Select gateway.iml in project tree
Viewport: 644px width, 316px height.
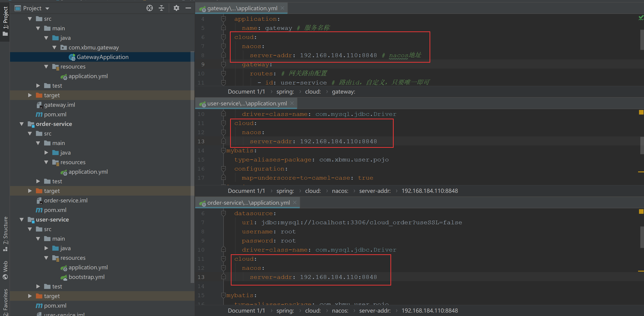click(59, 105)
